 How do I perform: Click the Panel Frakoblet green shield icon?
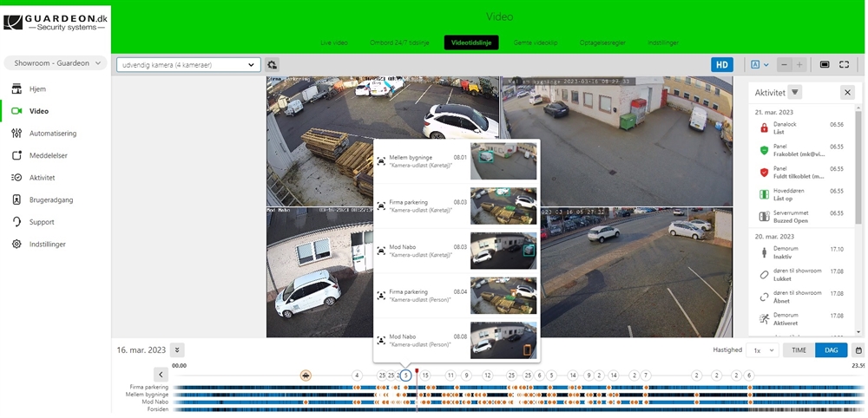(765, 150)
